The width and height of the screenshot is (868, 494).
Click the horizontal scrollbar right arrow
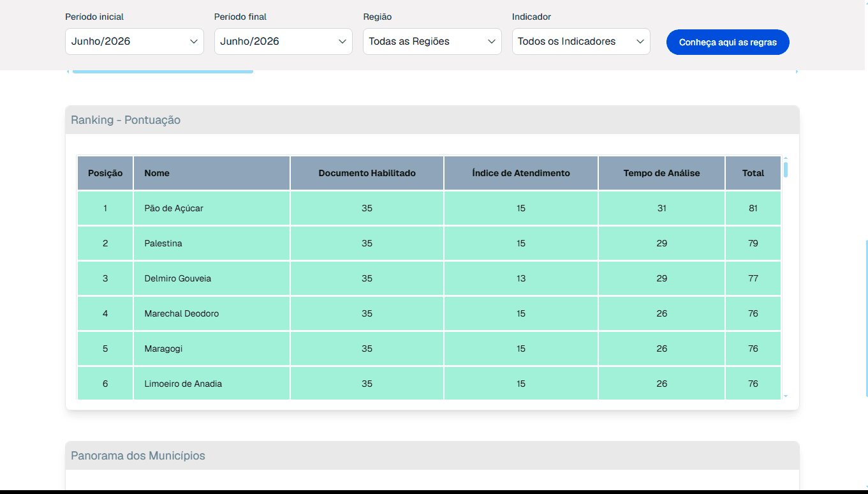(797, 71)
